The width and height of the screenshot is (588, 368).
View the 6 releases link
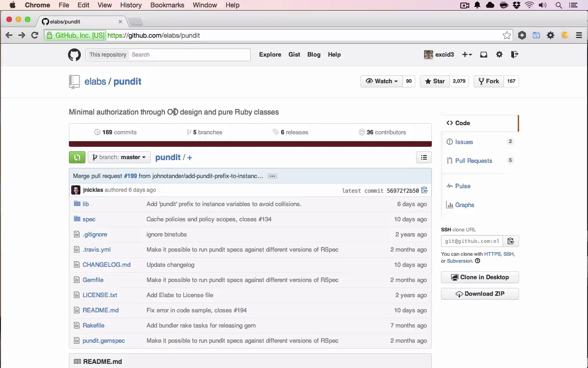[x=290, y=132]
